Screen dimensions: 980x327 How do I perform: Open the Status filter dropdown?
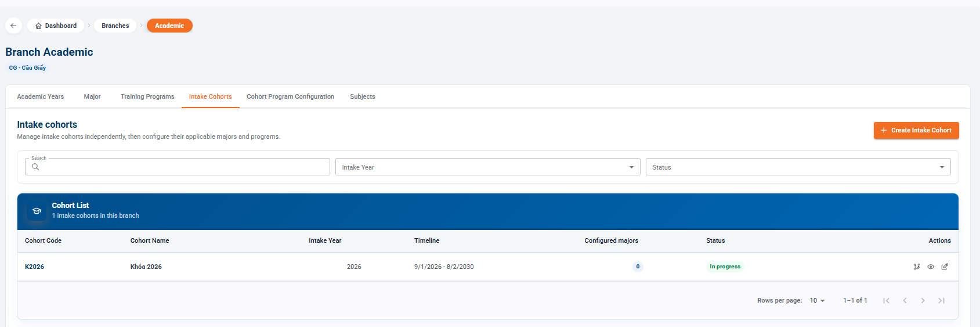[x=798, y=167]
